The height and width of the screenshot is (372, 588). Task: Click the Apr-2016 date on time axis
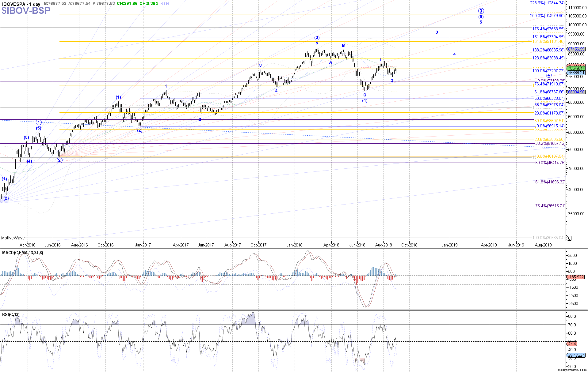click(28, 245)
